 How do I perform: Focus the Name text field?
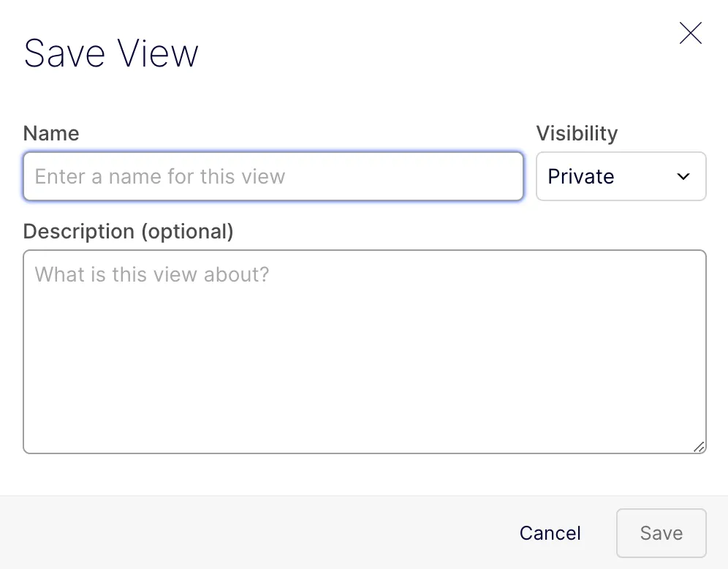coord(273,176)
